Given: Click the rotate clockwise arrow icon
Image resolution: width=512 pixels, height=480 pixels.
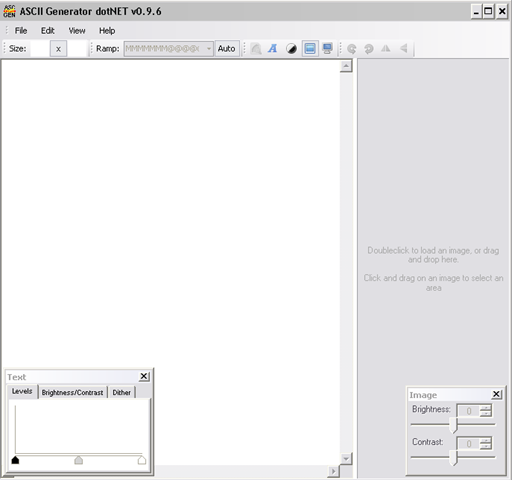Looking at the screenshot, I should (352, 49).
